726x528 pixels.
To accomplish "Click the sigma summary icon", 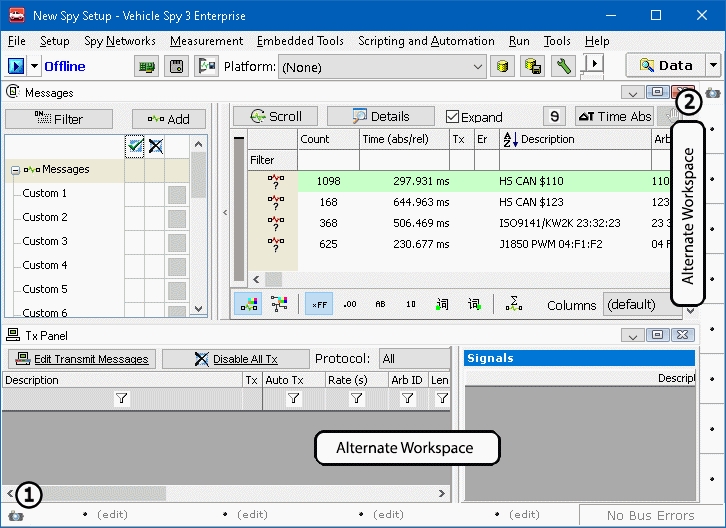I will tap(514, 304).
